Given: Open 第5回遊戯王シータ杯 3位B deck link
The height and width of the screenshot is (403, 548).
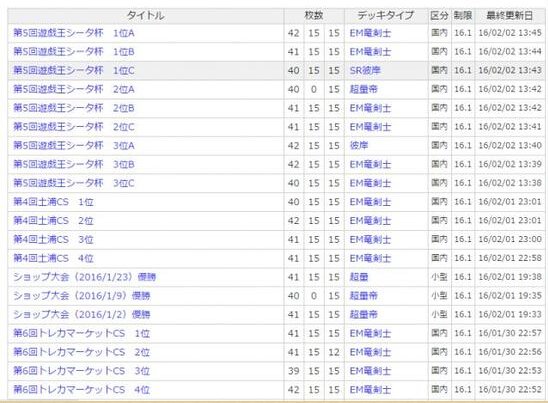Looking at the screenshot, I should 74,165.
